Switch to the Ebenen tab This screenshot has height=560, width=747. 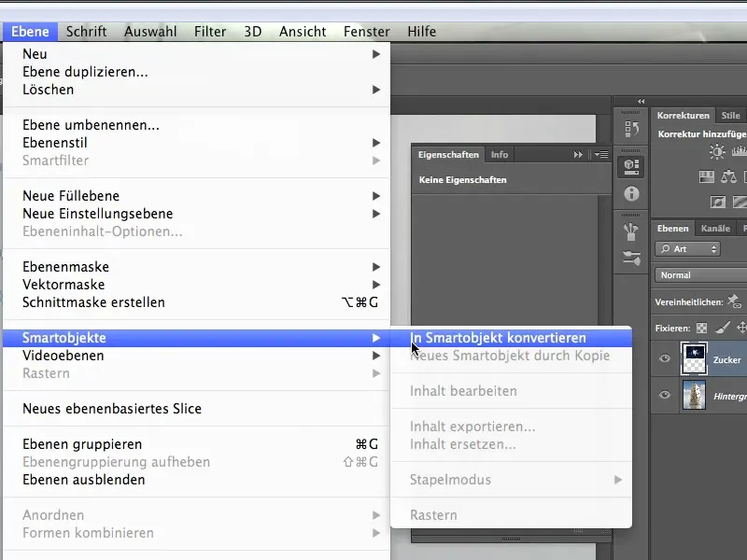(672, 228)
